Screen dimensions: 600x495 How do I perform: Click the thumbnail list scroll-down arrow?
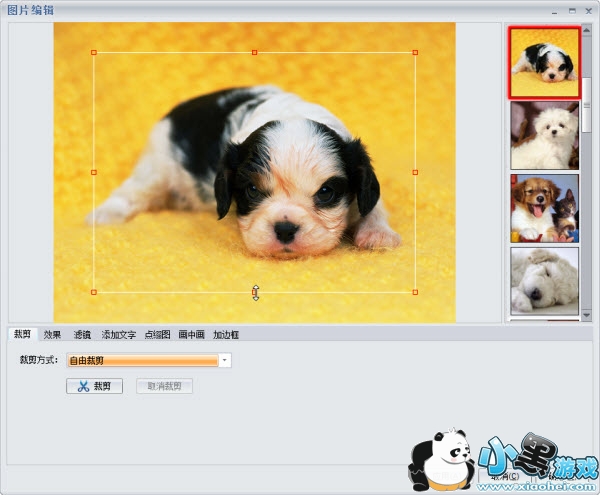(x=586, y=315)
